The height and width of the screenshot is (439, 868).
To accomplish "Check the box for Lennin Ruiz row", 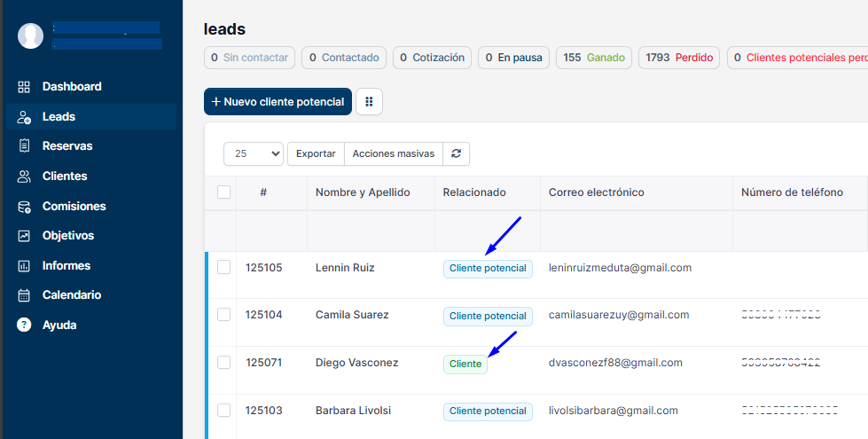I will coord(223,267).
